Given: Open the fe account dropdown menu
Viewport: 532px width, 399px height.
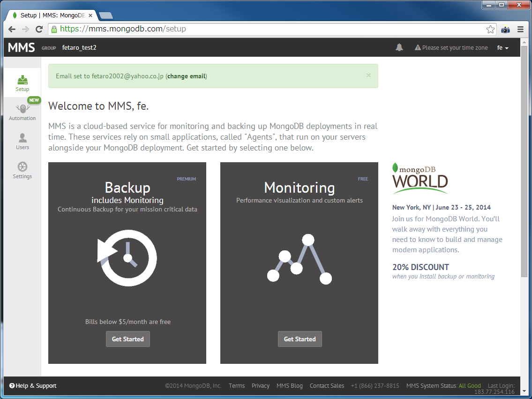Looking at the screenshot, I should [x=502, y=47].
